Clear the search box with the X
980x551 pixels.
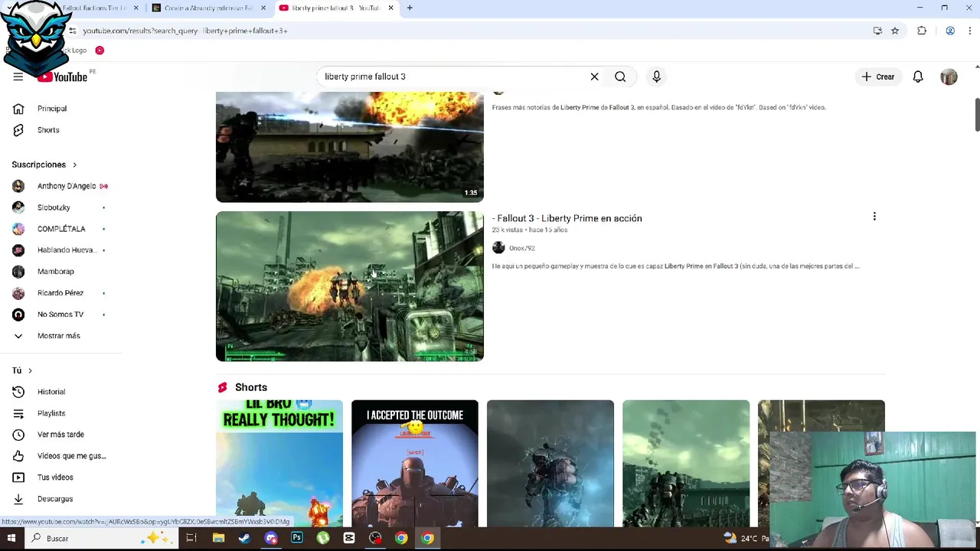594,77
